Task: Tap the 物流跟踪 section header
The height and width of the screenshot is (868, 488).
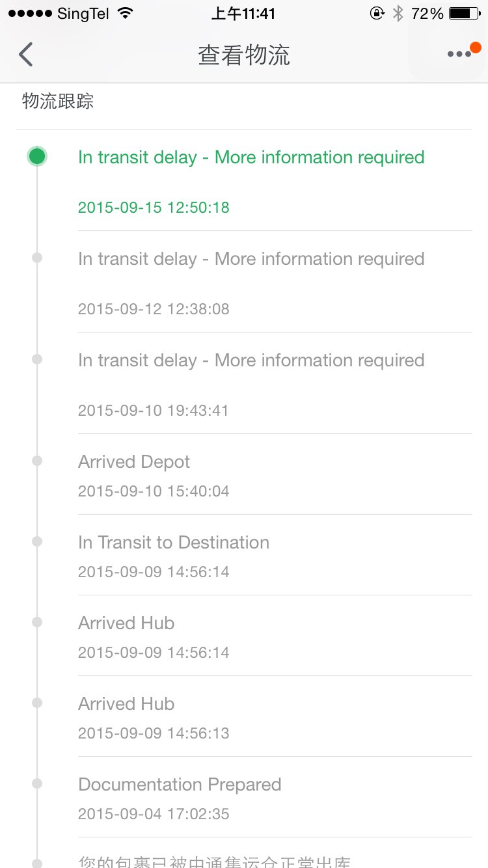Action: (x=58, y=102)
